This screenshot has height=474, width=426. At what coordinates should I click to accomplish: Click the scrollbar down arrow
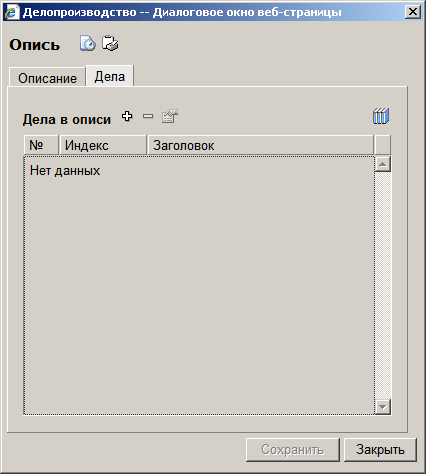(x=383, y=407)
